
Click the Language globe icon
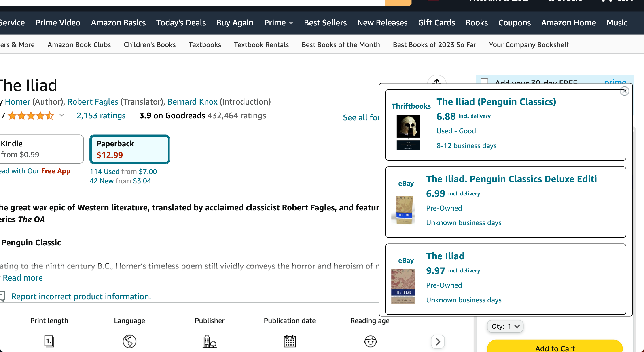[129, 341]
